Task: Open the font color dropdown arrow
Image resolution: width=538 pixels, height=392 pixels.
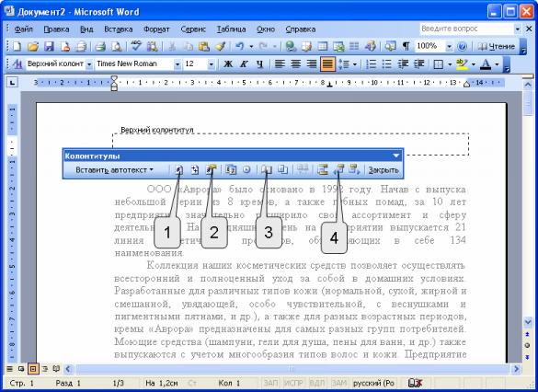Action: click(497, 64)
